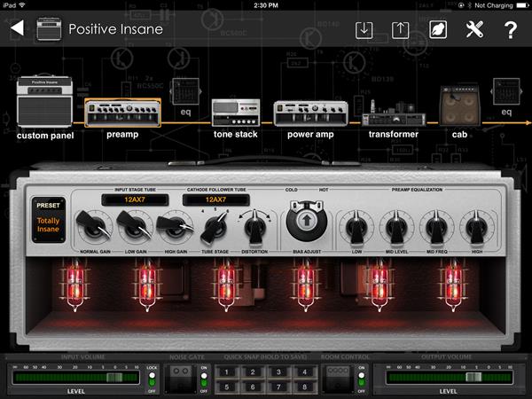
Task: Go back with the left arrow icon
Action: point(18,28)
